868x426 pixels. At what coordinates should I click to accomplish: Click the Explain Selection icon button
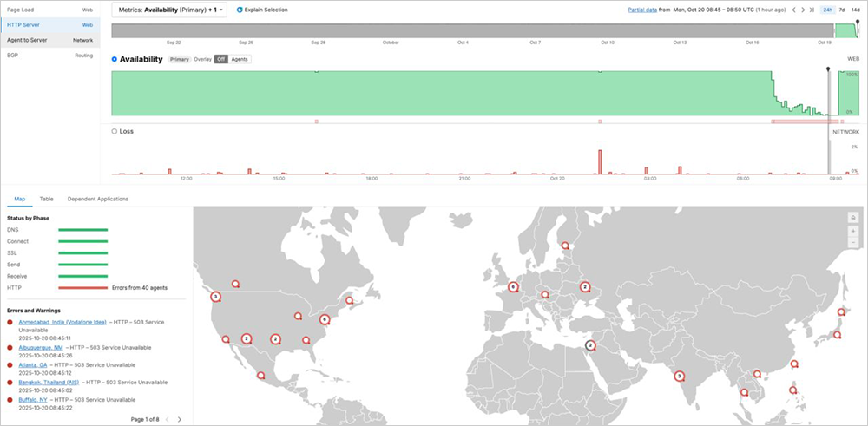240,10
